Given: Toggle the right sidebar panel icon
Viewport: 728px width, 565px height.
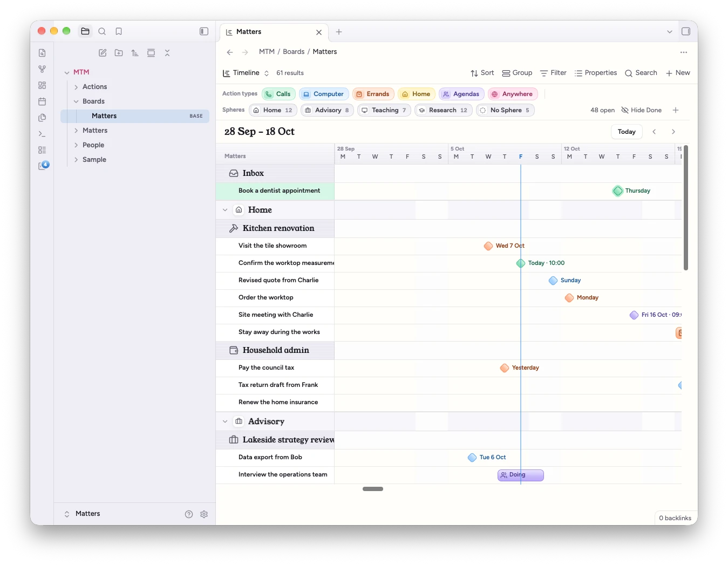Looking at the screenshot, I should [x=686, y=31].
